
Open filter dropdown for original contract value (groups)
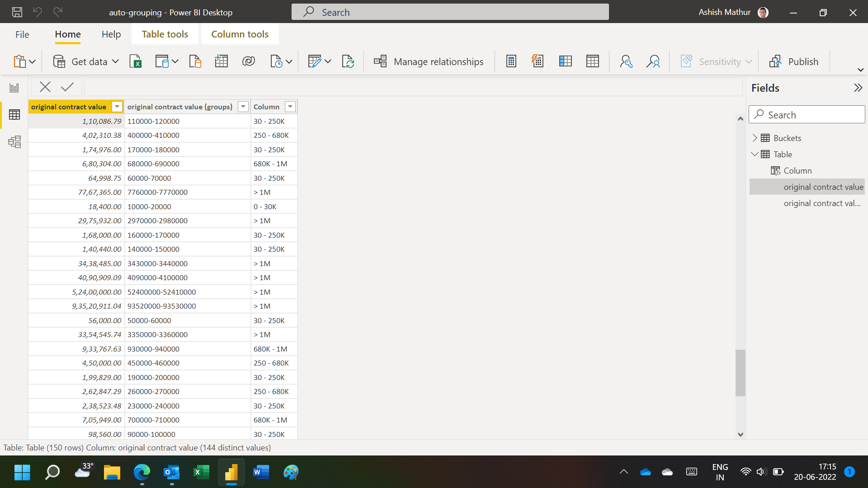pyautogui.click(x=243, y=107)
